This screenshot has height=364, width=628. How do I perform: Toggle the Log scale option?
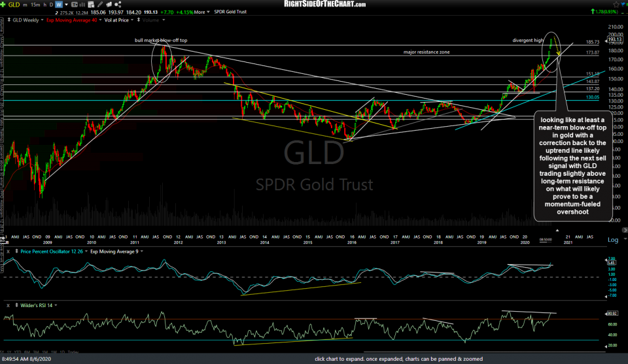pos(613,240)
